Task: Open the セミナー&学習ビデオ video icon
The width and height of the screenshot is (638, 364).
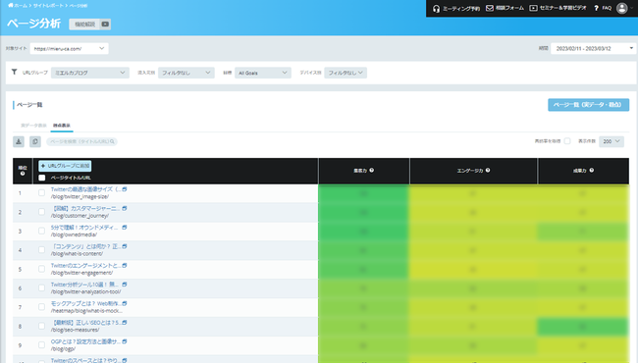Action: point(533,8)
